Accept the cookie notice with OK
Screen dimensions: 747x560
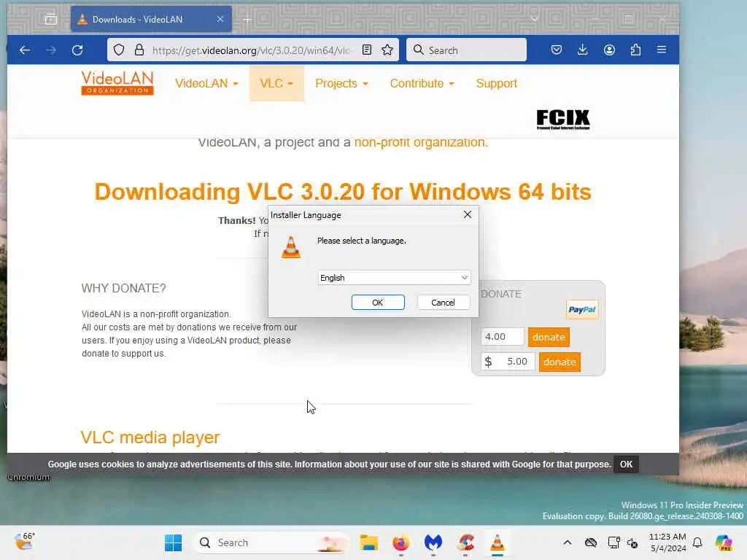point(626,464)
